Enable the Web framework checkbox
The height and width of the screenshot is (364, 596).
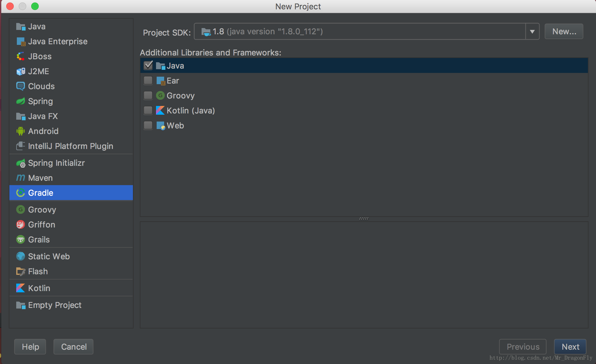148,125
